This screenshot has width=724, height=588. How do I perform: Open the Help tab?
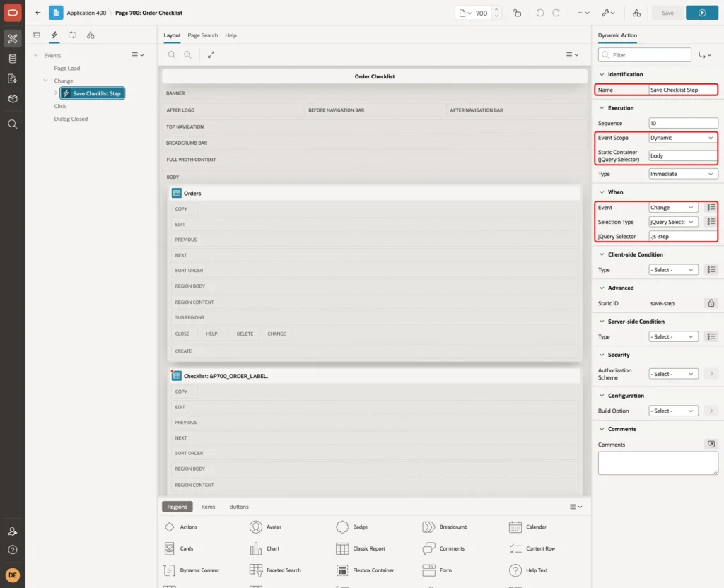point(230,35)
